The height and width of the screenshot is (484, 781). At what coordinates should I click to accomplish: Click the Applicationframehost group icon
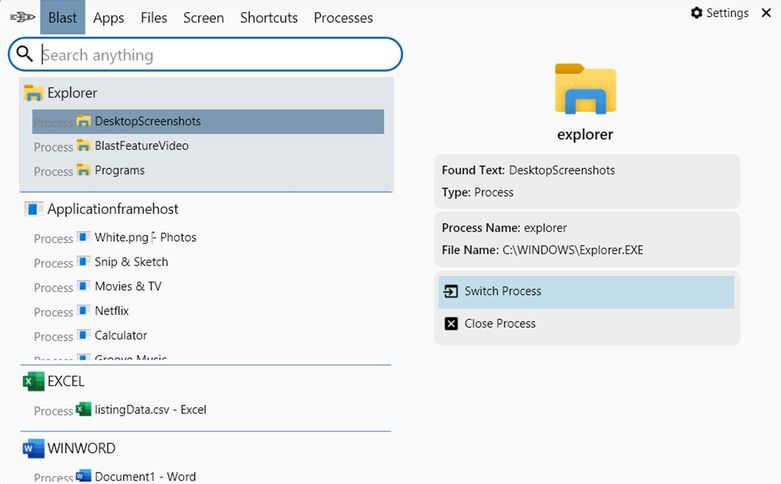pyautogui.click(x=34, y=209)
